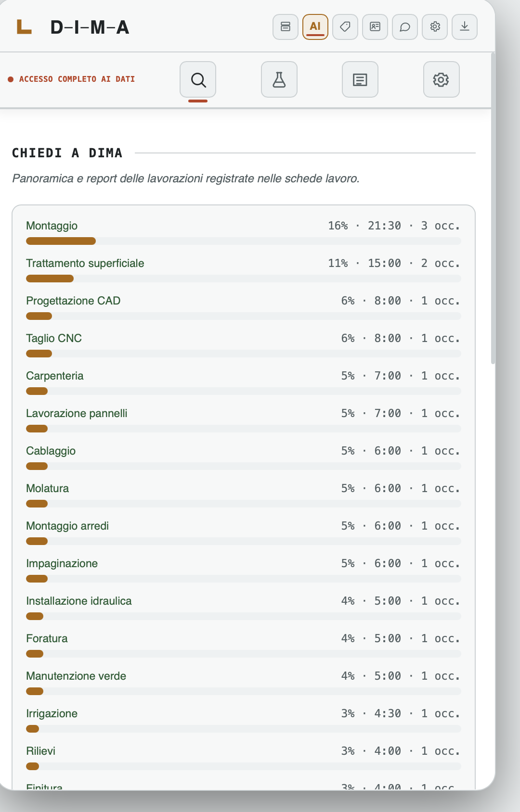Click the tag icon in header

[345, 27]
